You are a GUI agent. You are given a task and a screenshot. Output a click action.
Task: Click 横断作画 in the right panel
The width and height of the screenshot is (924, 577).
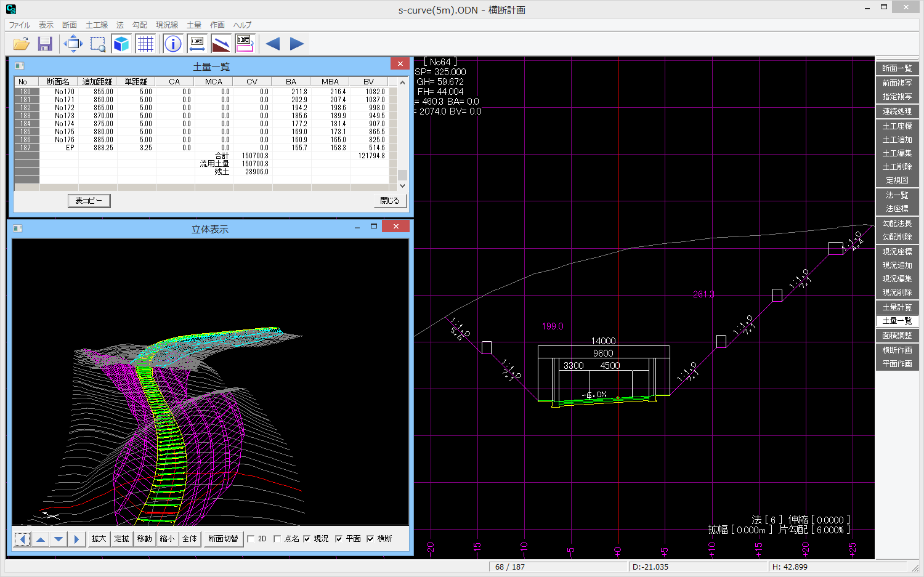click(x=897, y=350)
